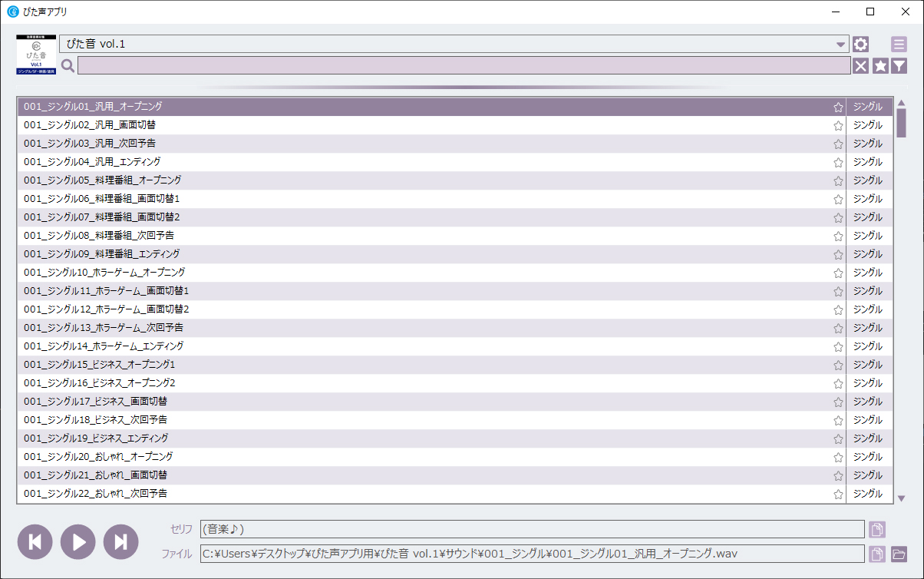Image resolution: width=924 pixels, height=579 pixels.
Task: Click the scrollbar down arrow
Action: tap(902, 498)
